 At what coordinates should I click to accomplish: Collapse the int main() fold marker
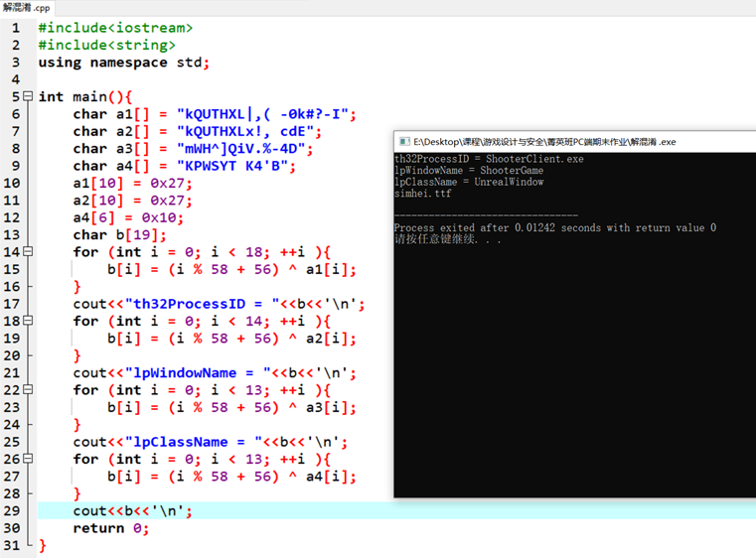point(28,97)
